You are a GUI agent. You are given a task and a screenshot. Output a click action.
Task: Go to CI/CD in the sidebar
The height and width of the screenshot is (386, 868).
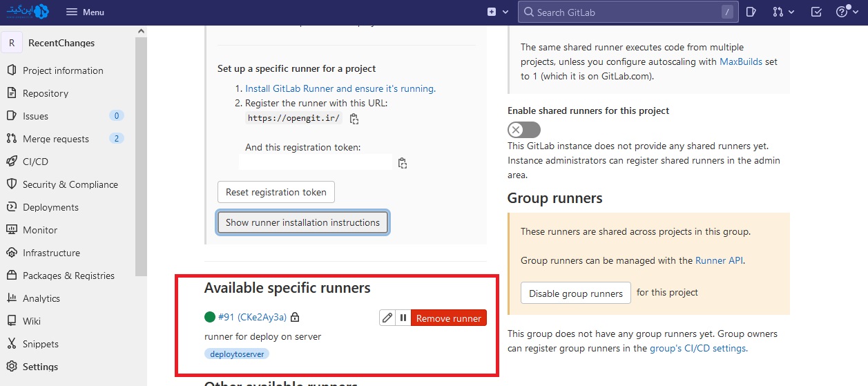pos(35,162)
